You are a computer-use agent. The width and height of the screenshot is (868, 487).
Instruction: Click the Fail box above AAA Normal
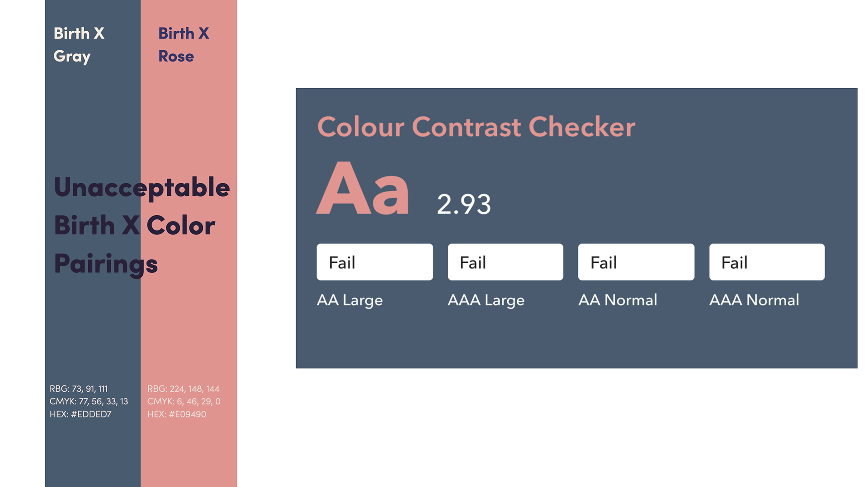[767, 262]
